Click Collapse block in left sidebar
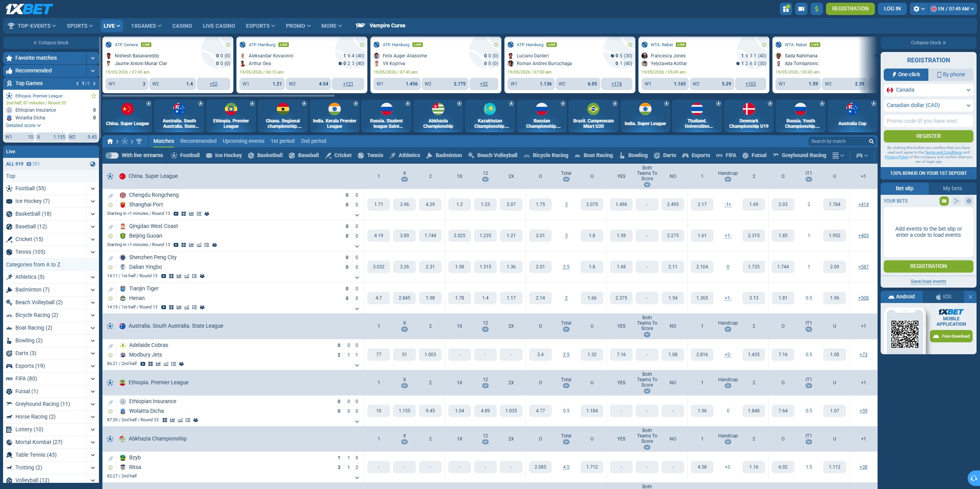 coord(51,43)
